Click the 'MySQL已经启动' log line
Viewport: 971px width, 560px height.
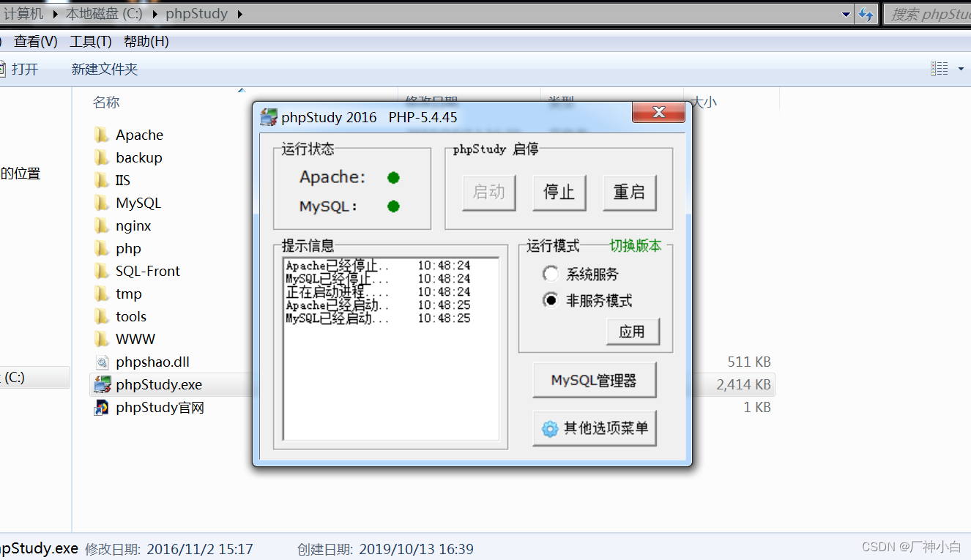click(x=378, y=318)
